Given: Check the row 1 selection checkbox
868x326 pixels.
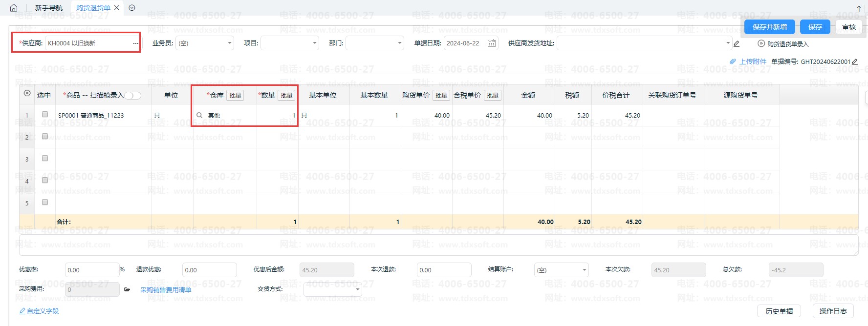Looking at the screenshot, I should point(45,114).
